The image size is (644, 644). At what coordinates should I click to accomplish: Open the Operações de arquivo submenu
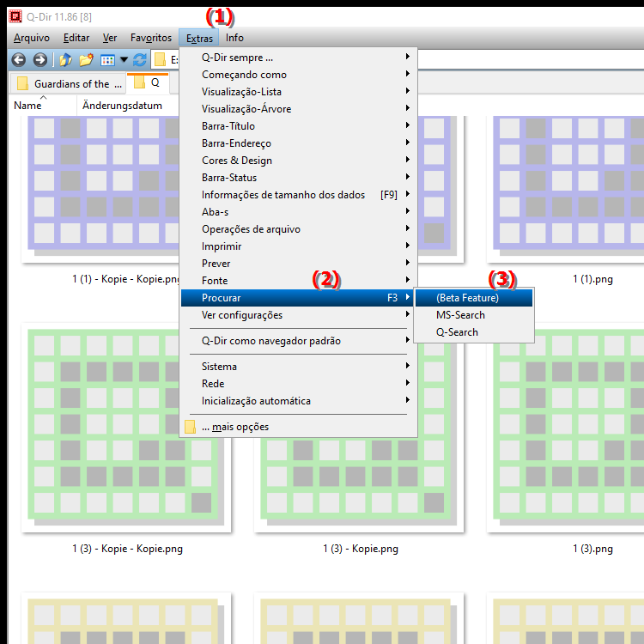pos(299,229)
